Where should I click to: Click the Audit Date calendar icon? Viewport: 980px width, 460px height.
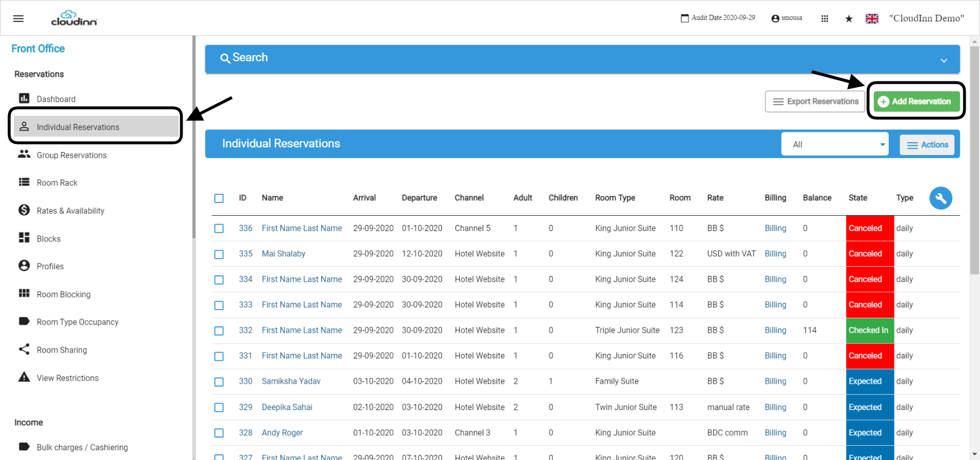(x=684, y=18)
